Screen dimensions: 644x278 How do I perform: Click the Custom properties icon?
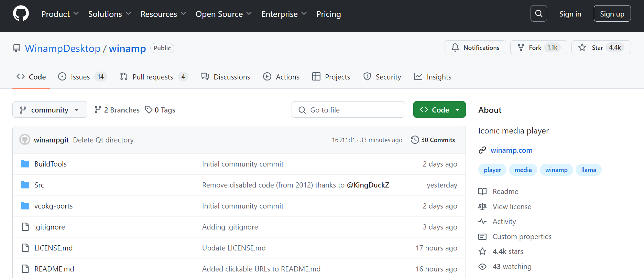[482, 236]
